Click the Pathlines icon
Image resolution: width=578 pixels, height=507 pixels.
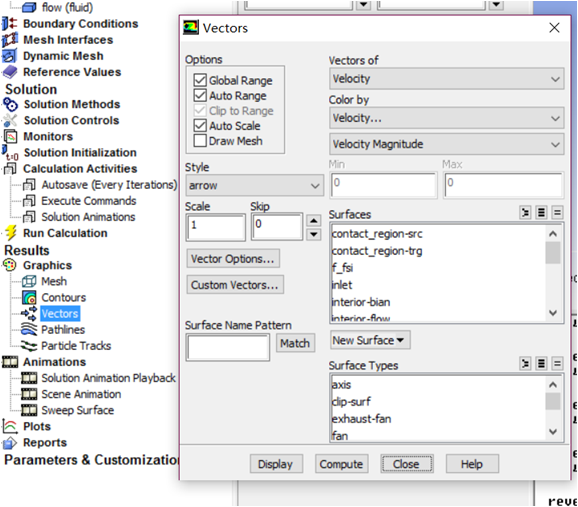coord(29,329)
